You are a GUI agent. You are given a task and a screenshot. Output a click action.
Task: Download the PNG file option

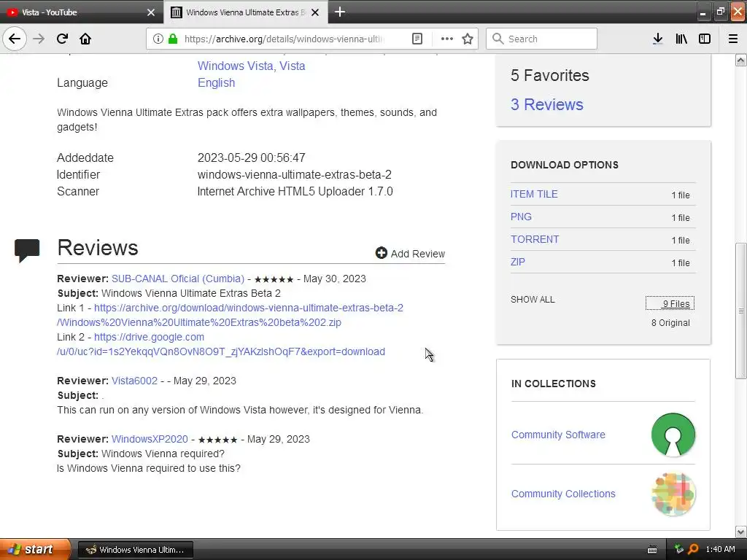pyautogui.click(x=521, y=217)
